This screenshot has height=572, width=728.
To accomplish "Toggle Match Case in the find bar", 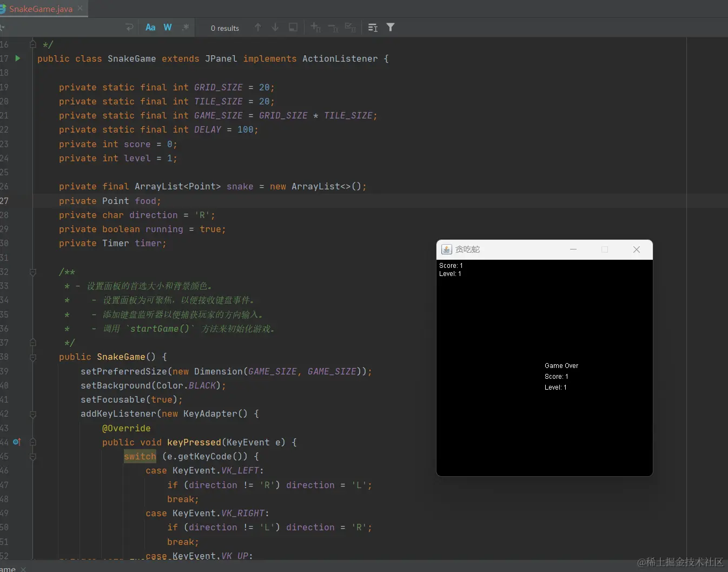I will [150, 28].
